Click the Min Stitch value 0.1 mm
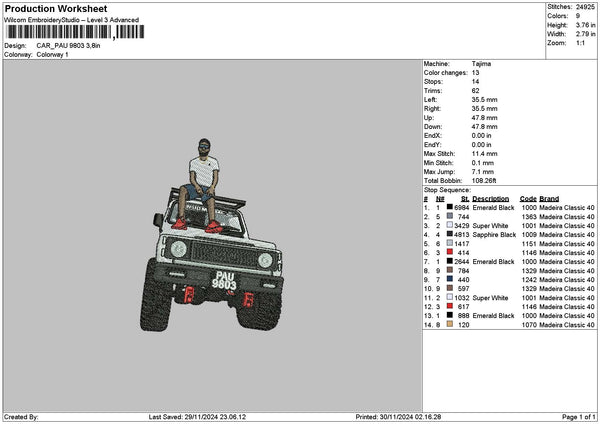Screen dimensions: 600x424 483,163
